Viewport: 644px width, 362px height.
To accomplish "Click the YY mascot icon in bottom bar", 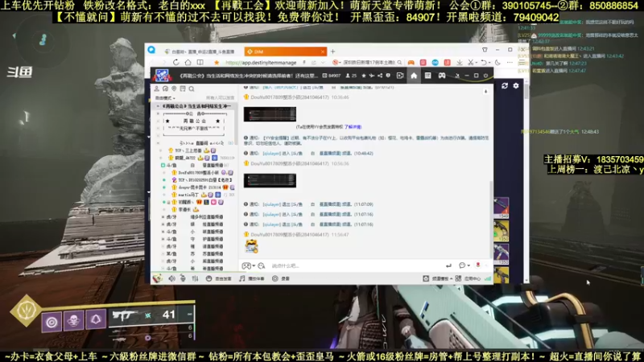I will point(157,278).
